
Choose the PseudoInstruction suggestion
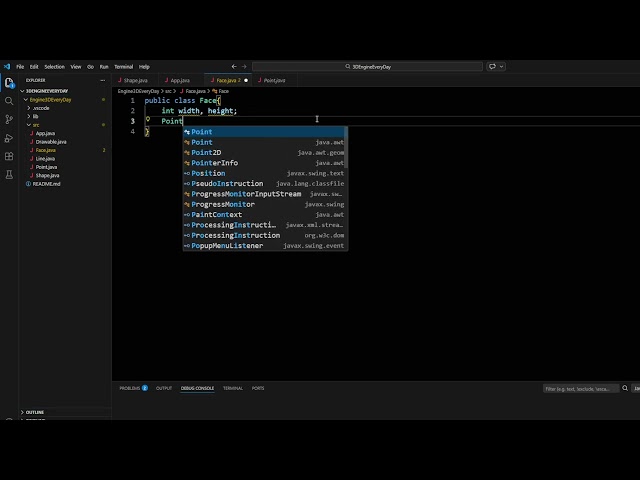tap(264, 184)
